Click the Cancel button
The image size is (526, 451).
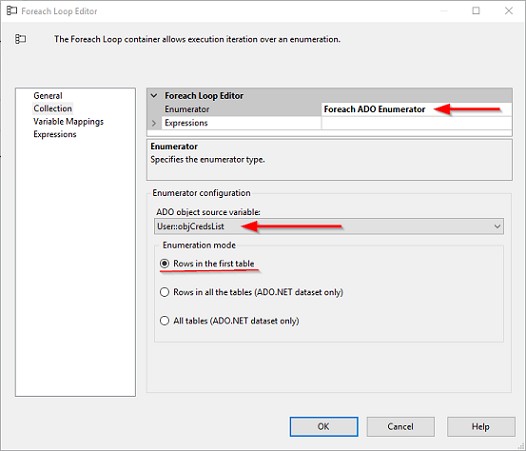point(401,427)
